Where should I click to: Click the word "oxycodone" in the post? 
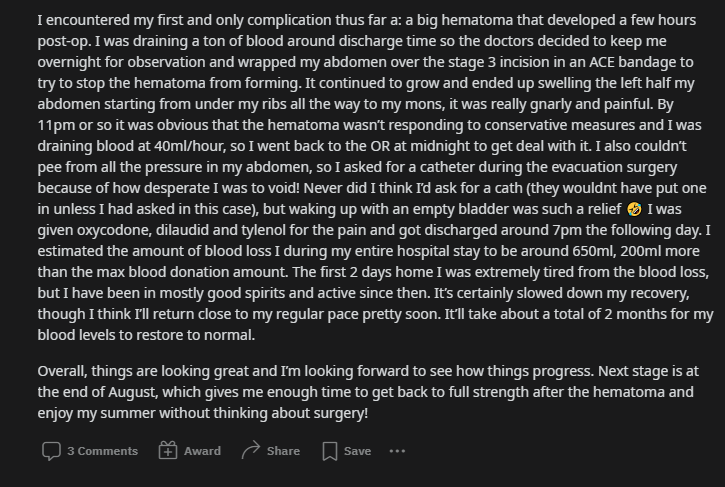coord(118,230)
